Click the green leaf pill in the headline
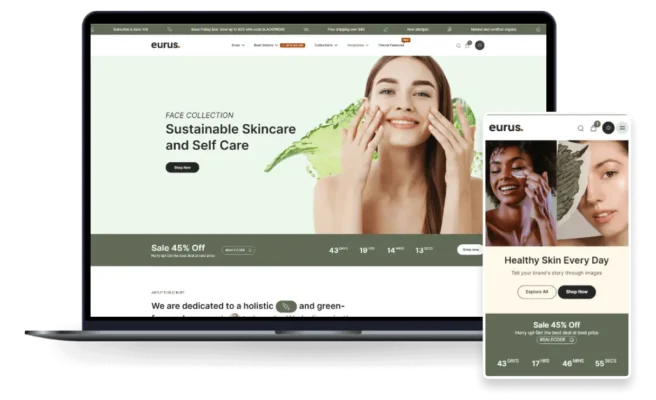 click(x=285, y=306)
